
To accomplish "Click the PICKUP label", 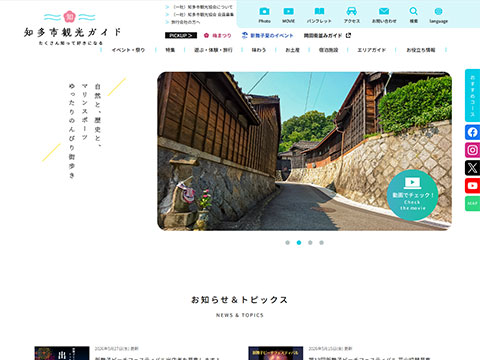I will click(x=181, y=35).
